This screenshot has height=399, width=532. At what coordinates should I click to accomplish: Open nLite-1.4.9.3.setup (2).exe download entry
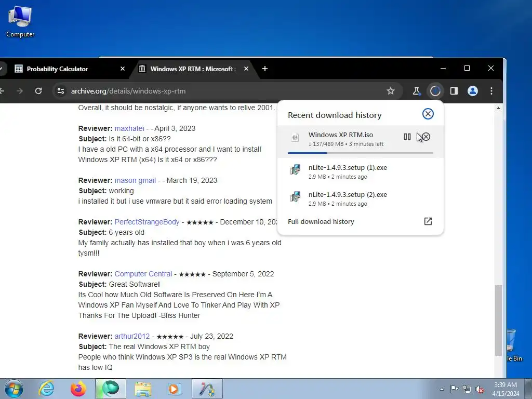(x=361, y=199)
